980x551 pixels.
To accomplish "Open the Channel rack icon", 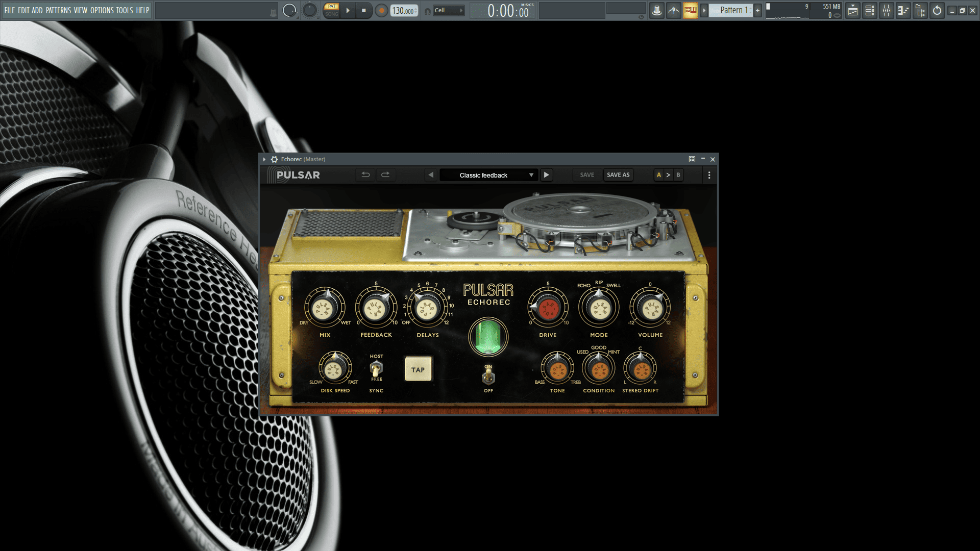I will (870, 10).
